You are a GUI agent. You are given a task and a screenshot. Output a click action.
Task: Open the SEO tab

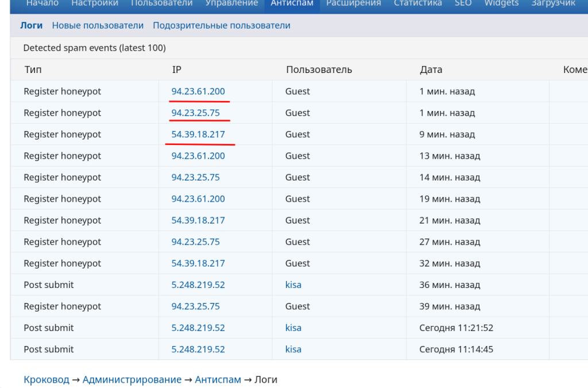463,3
